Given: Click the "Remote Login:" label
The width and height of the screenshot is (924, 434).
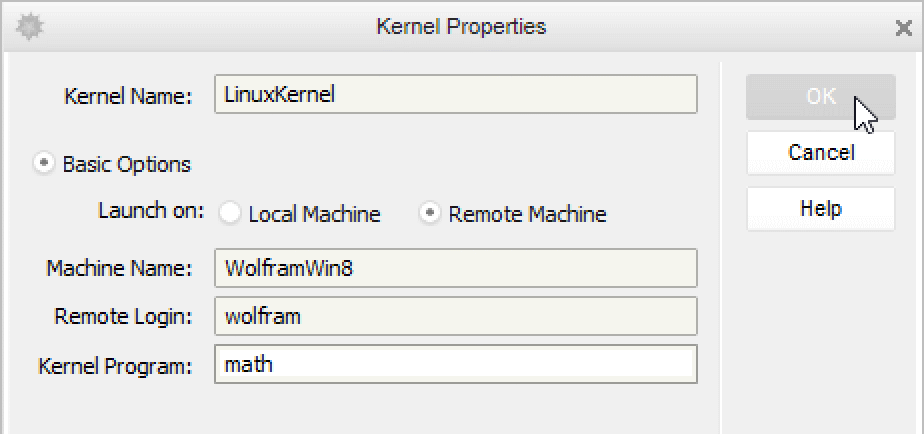Looking at the screenshot, I should tap(122, 317).
